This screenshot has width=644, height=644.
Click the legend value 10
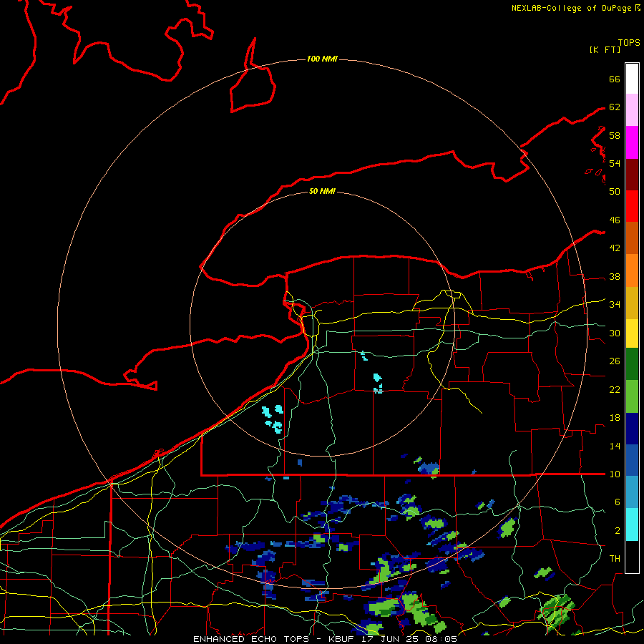tap(615, 474)
